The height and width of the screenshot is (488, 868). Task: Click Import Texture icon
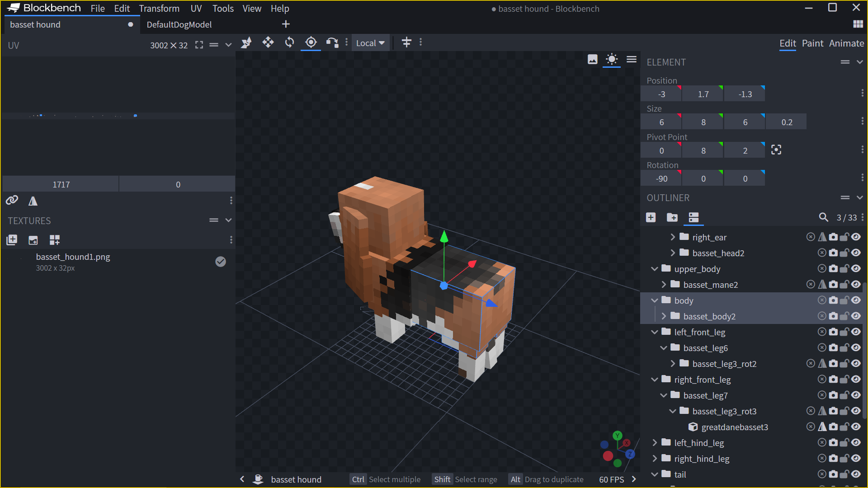pos(12,240)
